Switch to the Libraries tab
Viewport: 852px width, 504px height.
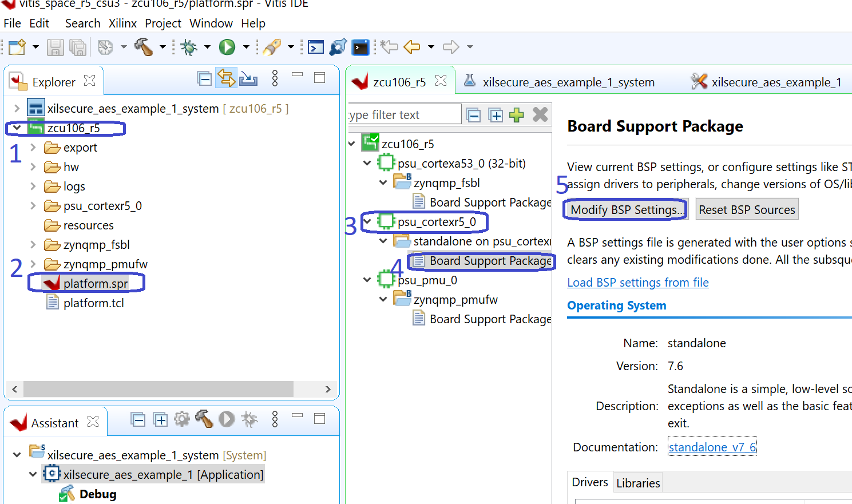(x=638, y=483)
